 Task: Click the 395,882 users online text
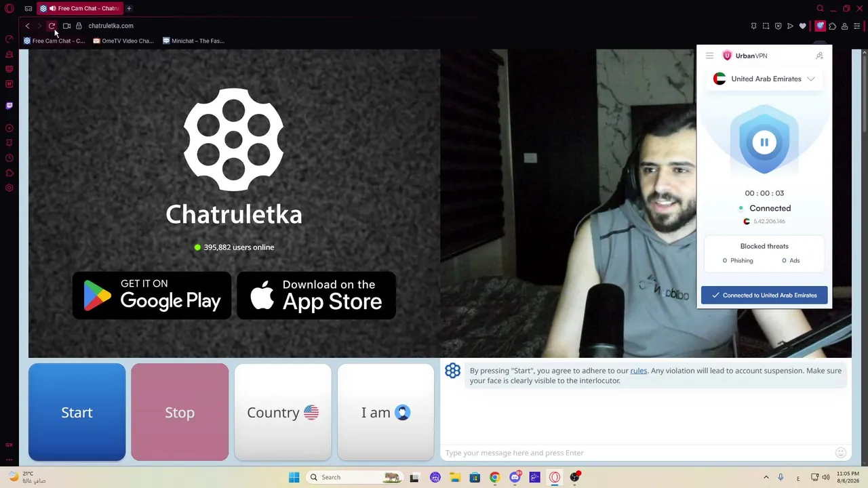click(x=239, y=247)
